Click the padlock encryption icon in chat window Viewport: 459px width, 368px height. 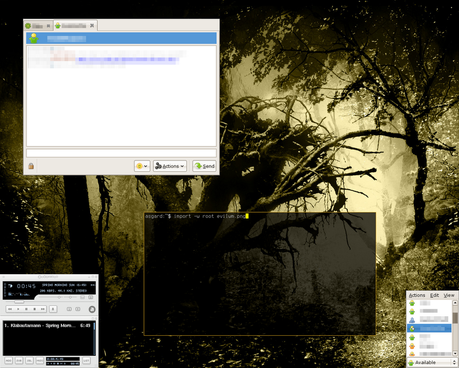[x=31, y=166]
